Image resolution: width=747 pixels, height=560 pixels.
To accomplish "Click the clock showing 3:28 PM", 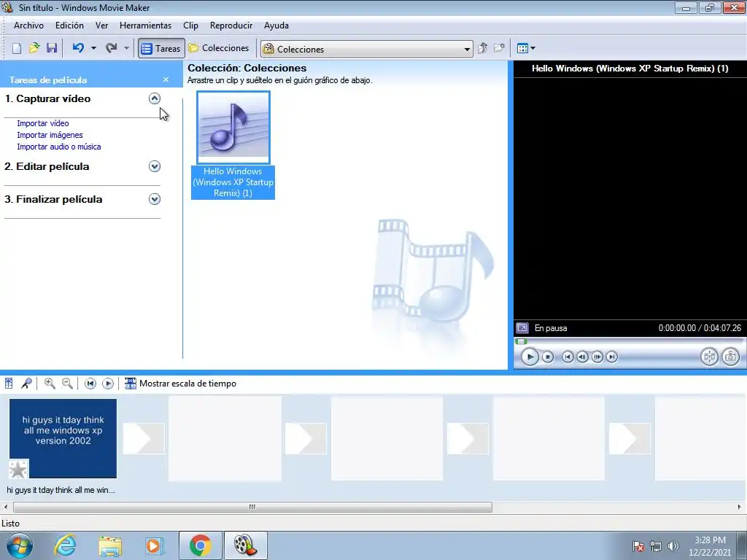I will (710, 546).
